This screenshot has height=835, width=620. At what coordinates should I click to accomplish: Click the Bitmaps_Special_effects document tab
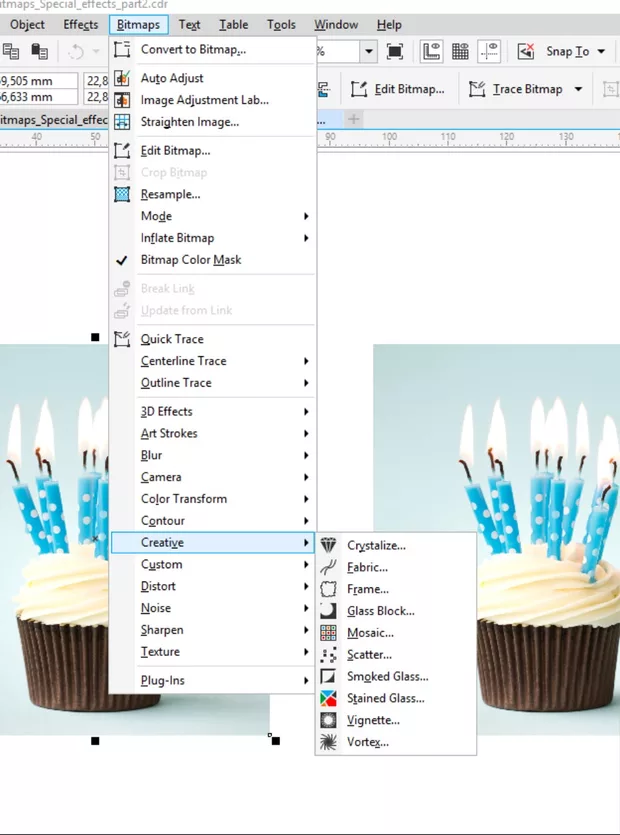[53, 119]
